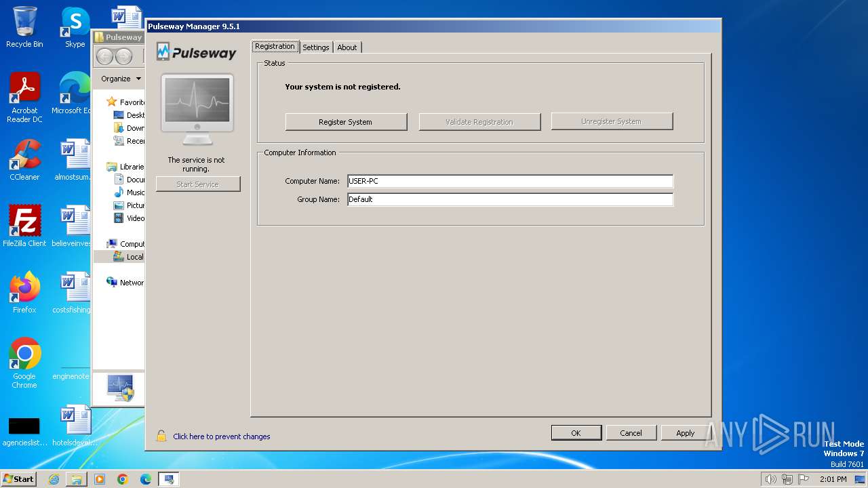Click the Explorer back navigation arrow
868x488 pixels.
tap(104, 57)
